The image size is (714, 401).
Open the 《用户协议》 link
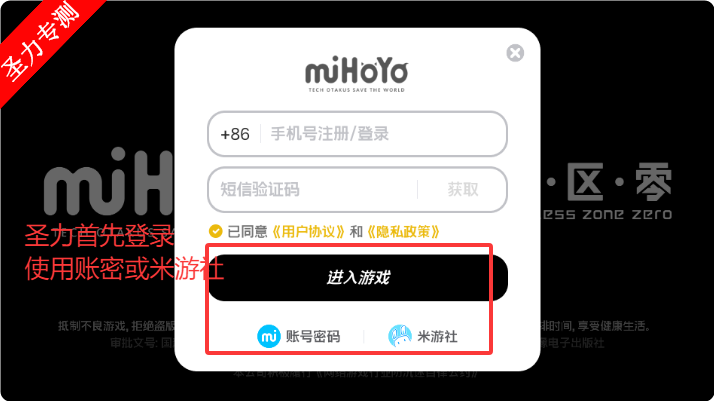coord(308,232)
